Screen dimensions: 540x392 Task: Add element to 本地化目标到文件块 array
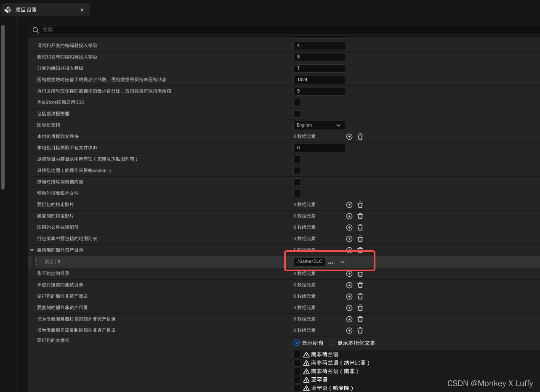click(349, 137)
